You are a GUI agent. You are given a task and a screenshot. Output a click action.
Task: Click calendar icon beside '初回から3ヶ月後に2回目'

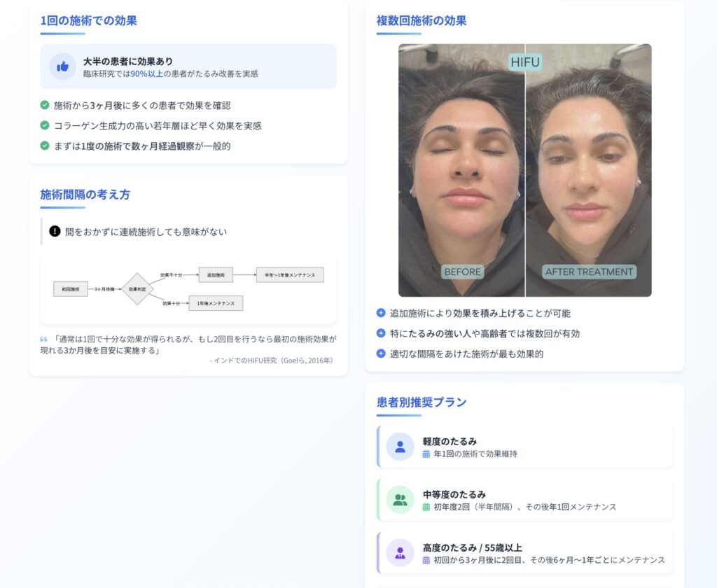point(426,560)
